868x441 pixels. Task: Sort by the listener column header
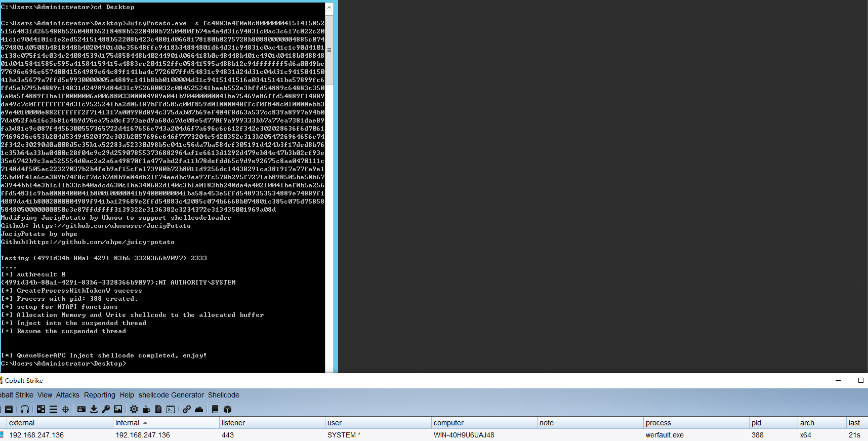(x=272, y=423)
